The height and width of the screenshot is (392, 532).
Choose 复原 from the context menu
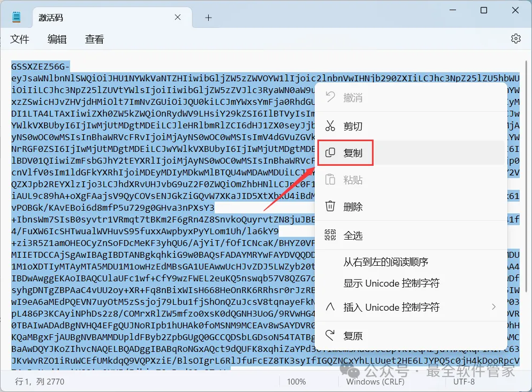coord(411,336)
